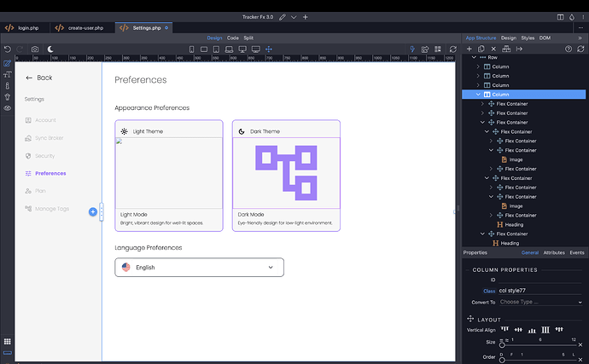Collapse the Row node in the tree

[x=474, y=57]
